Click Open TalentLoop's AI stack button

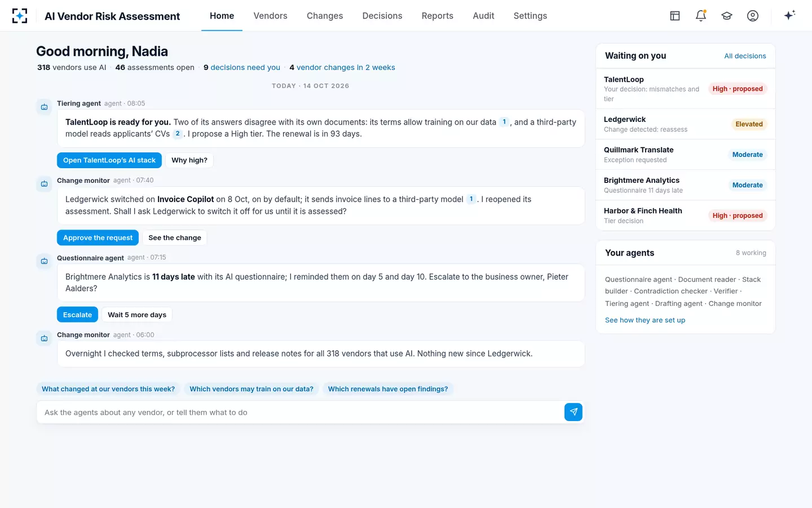(109, 160)
